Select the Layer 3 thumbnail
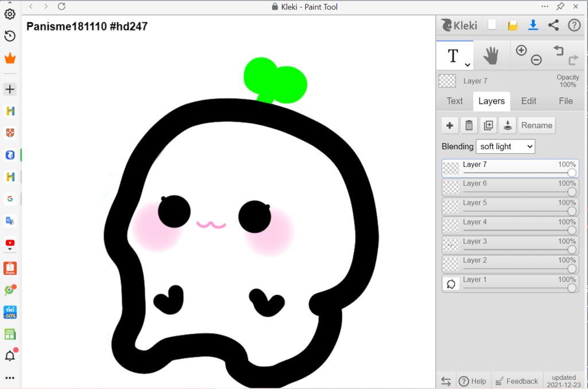Screen dimensions: 588x389 tap(451, 245)
